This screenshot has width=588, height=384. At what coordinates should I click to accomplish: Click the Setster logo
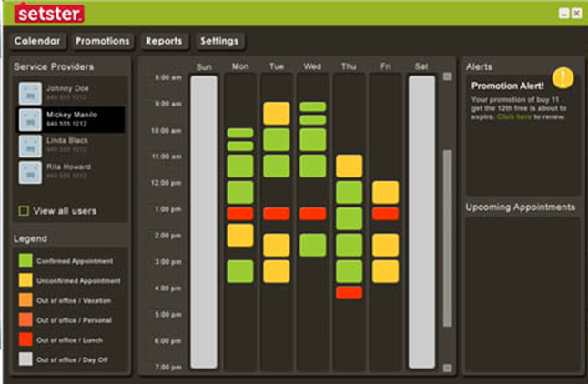pos(49,14)
